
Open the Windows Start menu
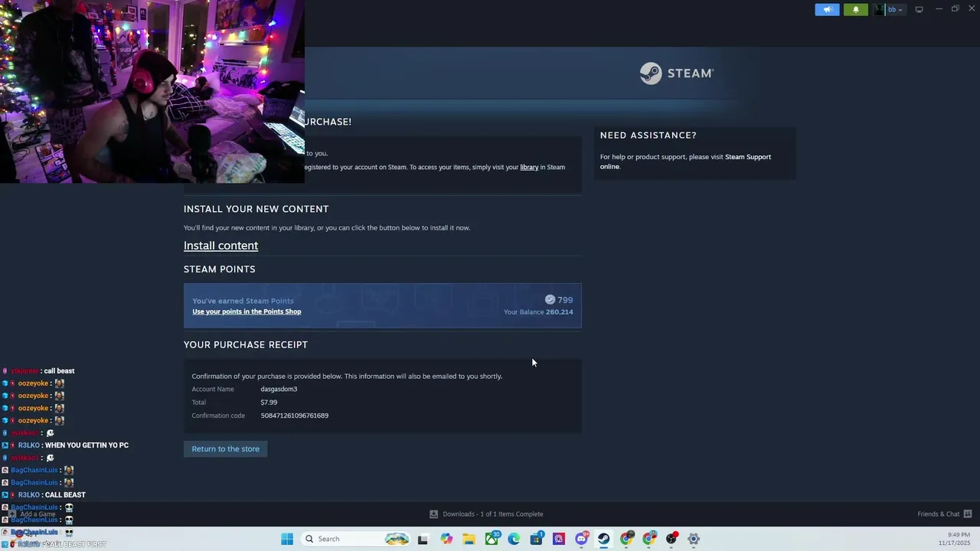tap(287, 539)
